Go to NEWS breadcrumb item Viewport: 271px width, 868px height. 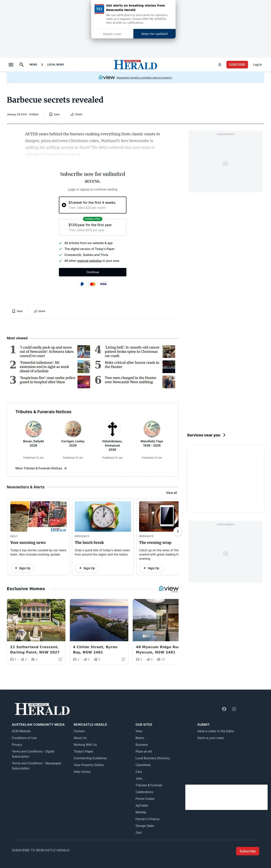(33, 65)
